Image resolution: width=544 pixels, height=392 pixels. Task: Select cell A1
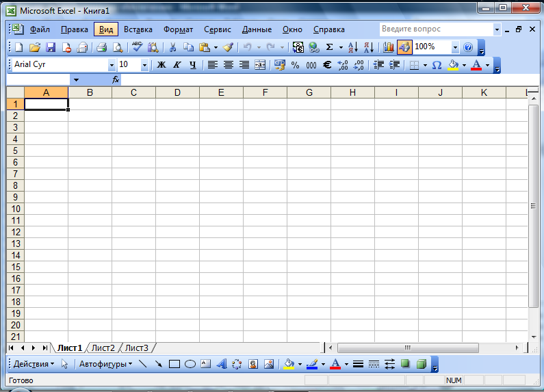pos(46,104)
